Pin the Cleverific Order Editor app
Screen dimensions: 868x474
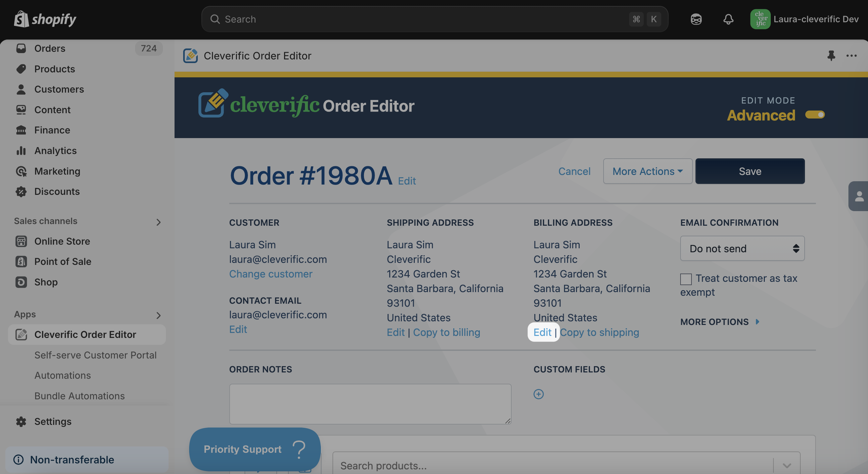click(x=831, y=56)
